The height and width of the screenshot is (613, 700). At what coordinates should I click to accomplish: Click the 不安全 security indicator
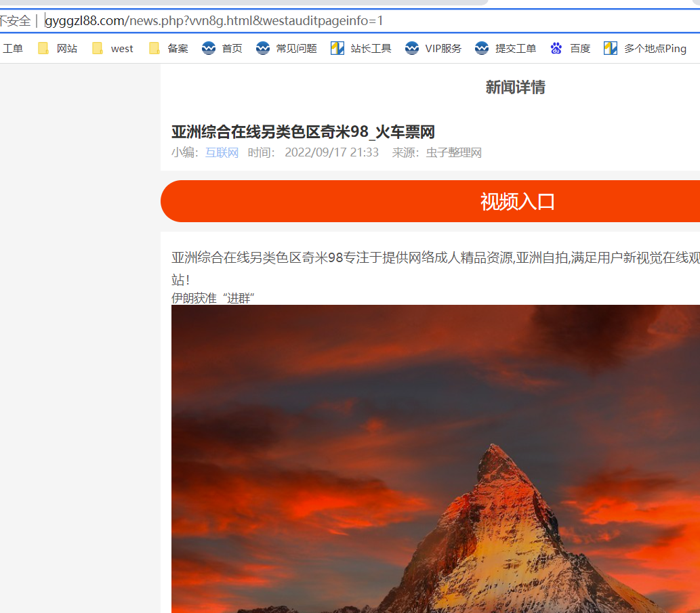pos(15,20)
